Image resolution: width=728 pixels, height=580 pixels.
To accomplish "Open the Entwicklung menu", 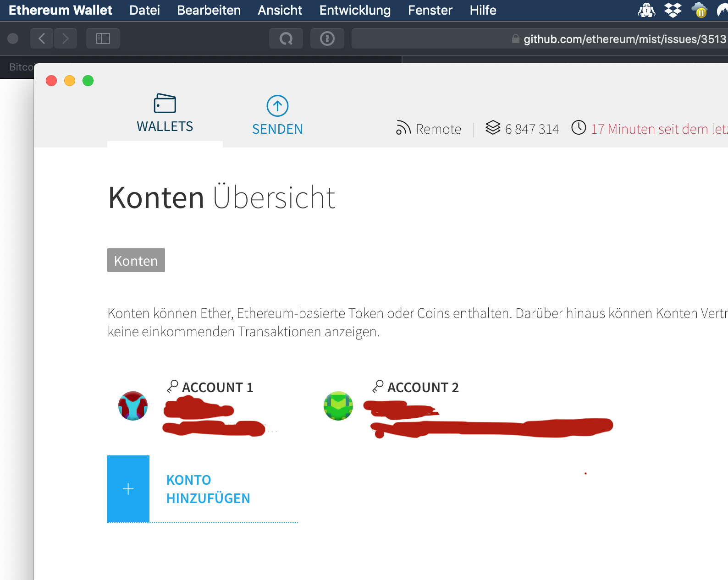I will (355, 10).
